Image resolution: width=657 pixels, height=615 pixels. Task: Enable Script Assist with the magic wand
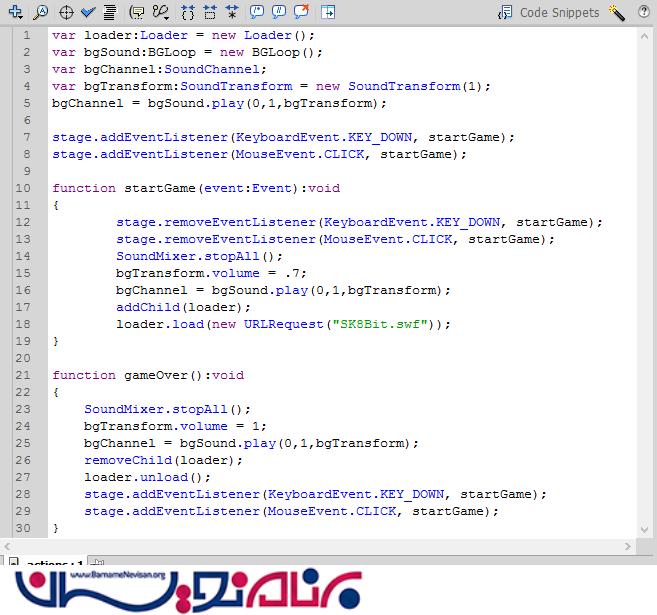pos(617,13)
